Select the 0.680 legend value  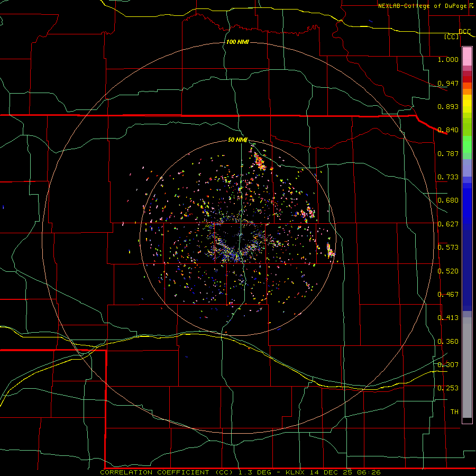pyautogui.click(x=448, y=200)
